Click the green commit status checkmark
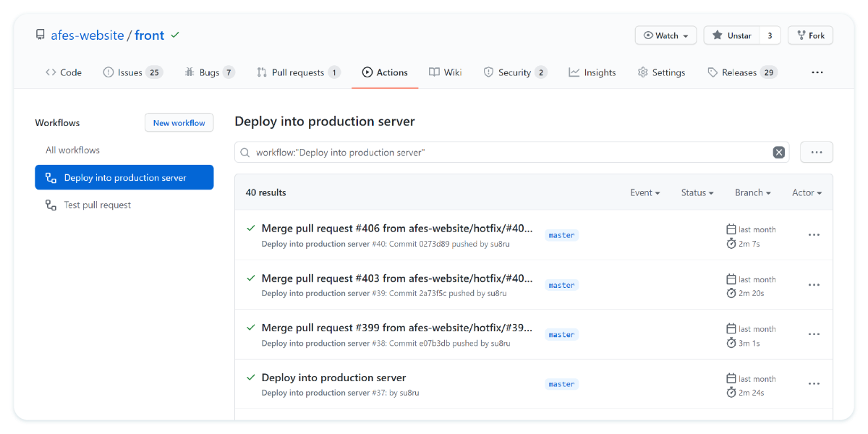The height and width of the screenshot is (434, 868). [175, 35]
